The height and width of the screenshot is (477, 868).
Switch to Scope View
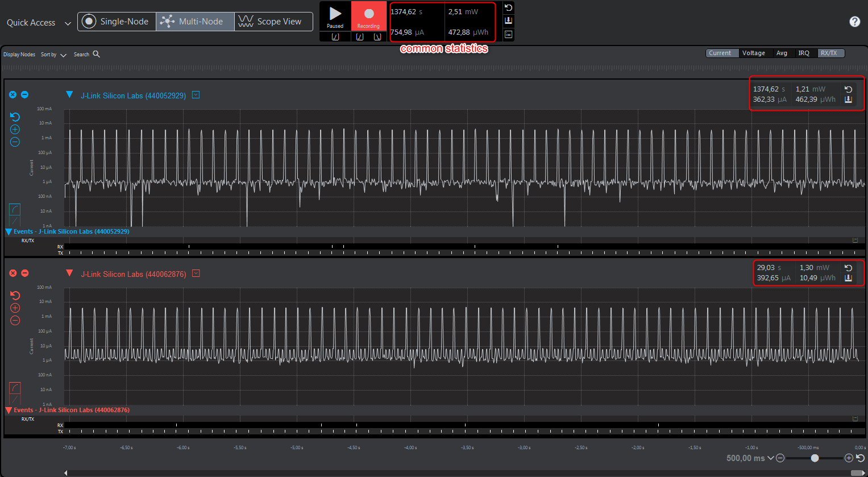273,22
